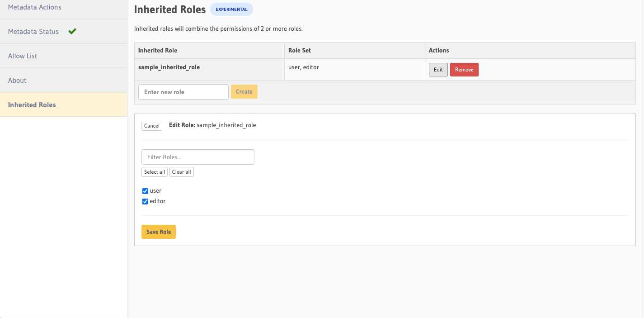
Task: Click the green checkmark next to Metadata Status
Action: coord(72,31)
